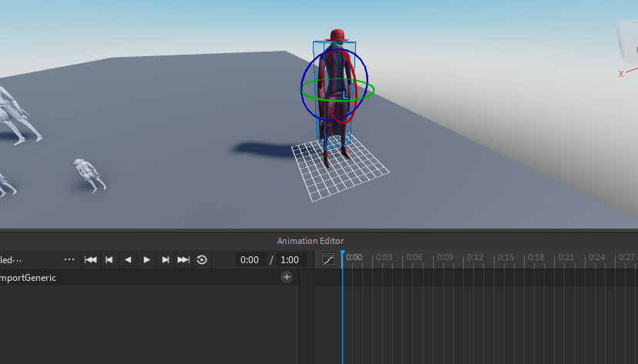Select the red character's hat
638x364 pixels.
pyautogui.click(x=337, y=35)
